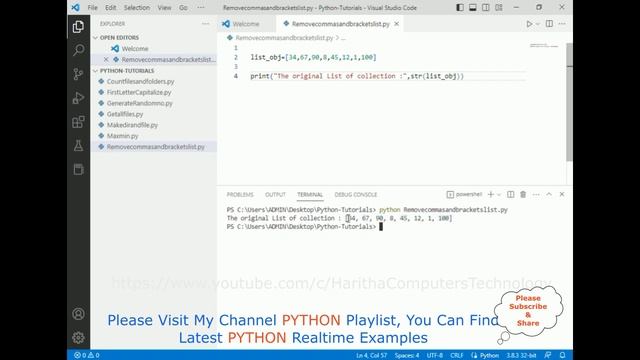The width and height of the screenshot is (640, 360).
Task: Switch to the Welcome tab
Action: tap(246, 24)
